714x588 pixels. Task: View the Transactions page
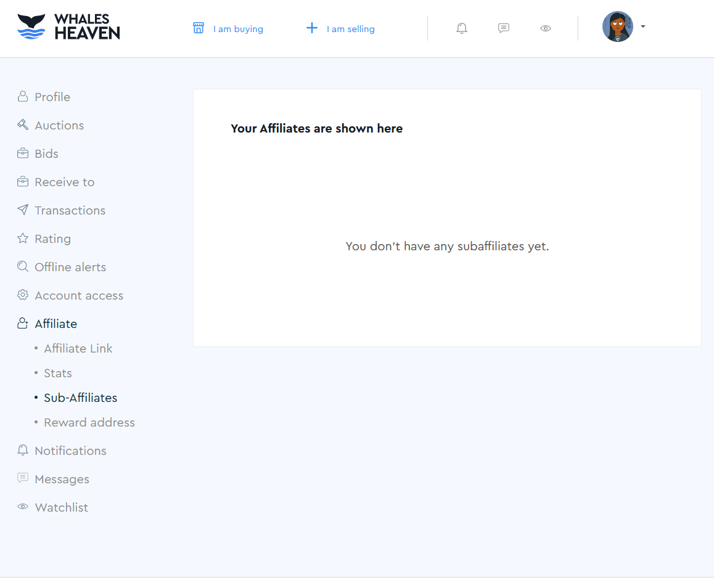point(70,210)
